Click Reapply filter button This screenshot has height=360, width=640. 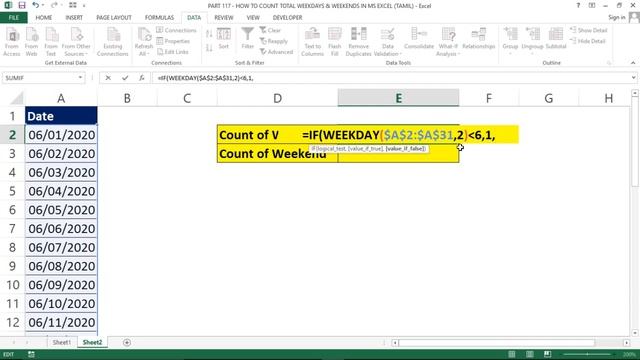[x=273, y=41]
